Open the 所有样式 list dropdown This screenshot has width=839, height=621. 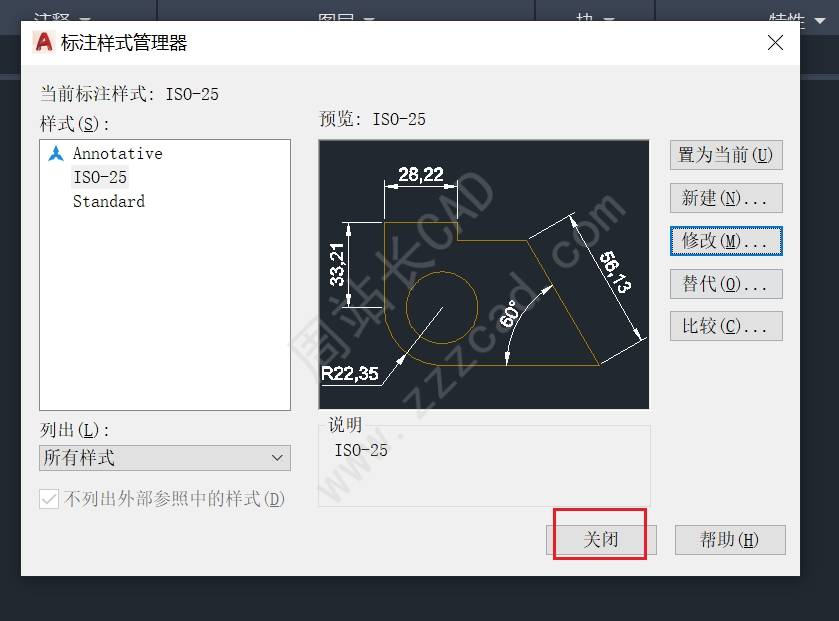165,458
